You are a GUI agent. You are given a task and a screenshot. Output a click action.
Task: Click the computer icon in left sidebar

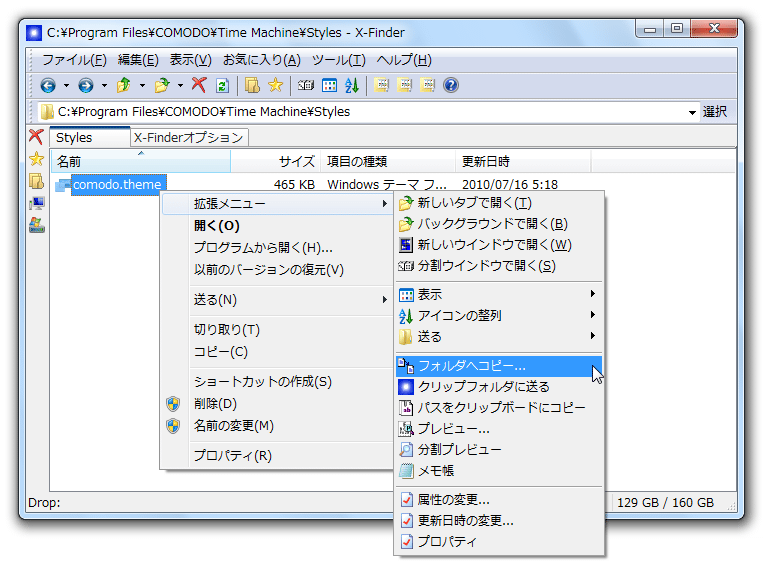click(x=37, y=203)
